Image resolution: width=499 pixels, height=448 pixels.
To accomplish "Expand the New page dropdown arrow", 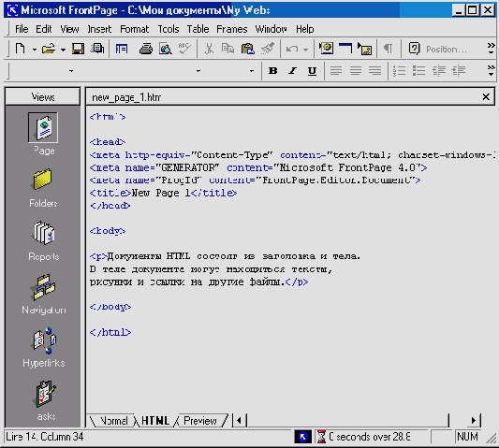I will pos(34,50).
